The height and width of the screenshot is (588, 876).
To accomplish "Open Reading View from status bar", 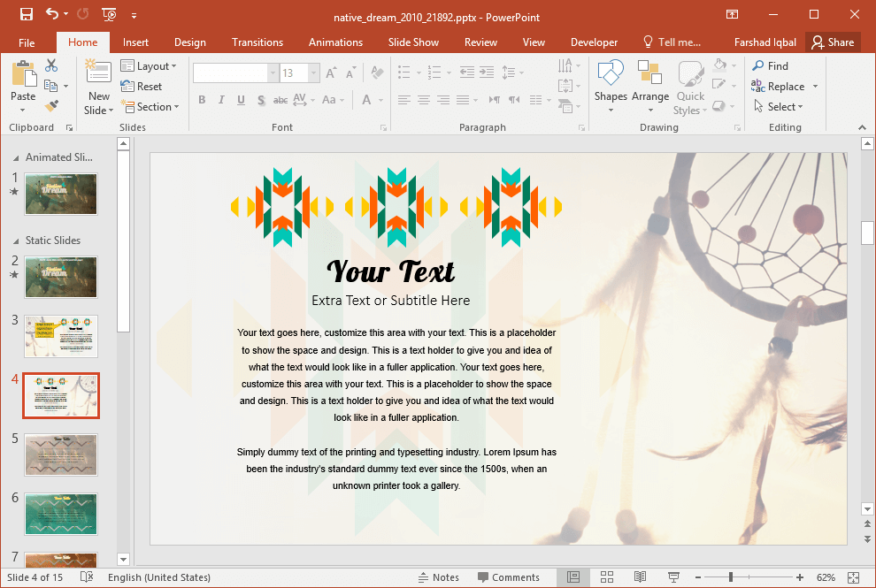I will point(640,577).
